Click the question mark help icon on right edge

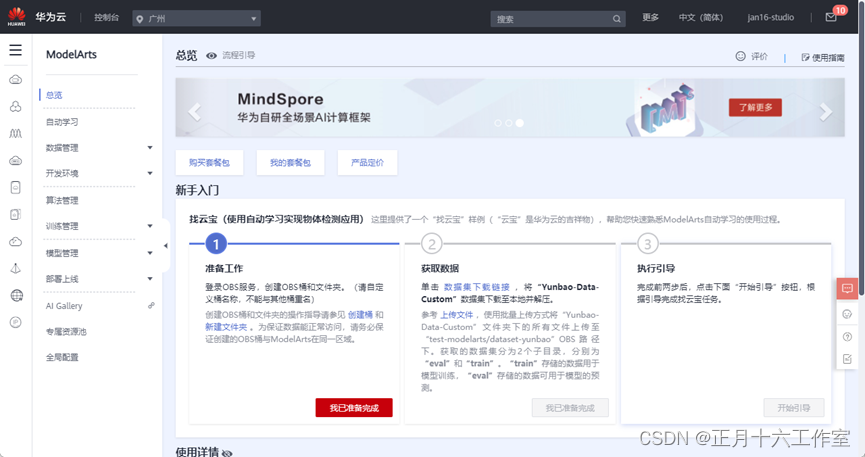pyautogui.click(x=847, y=337)
